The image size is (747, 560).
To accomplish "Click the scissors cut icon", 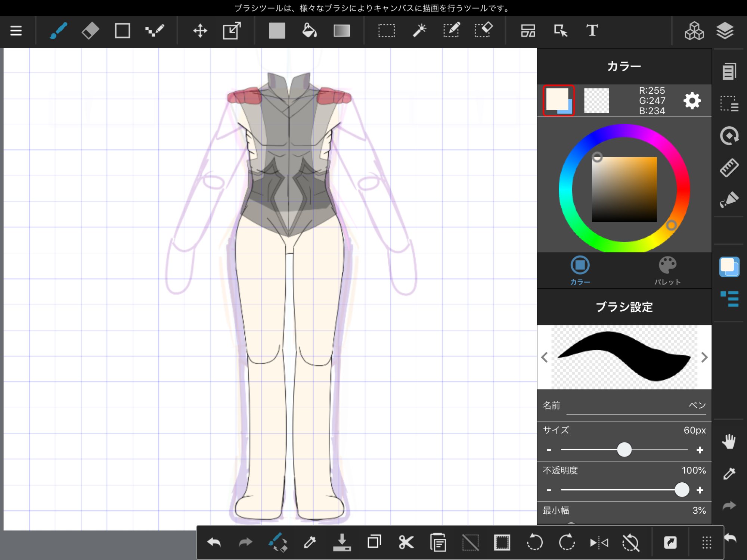I will [x=406, y=542].
